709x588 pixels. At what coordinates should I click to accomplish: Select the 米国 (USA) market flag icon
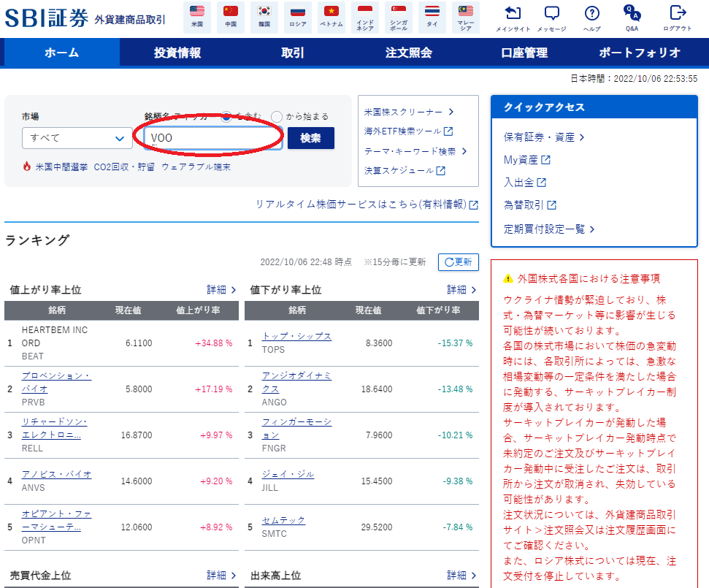pyautogui.click(x=195, y=16)
